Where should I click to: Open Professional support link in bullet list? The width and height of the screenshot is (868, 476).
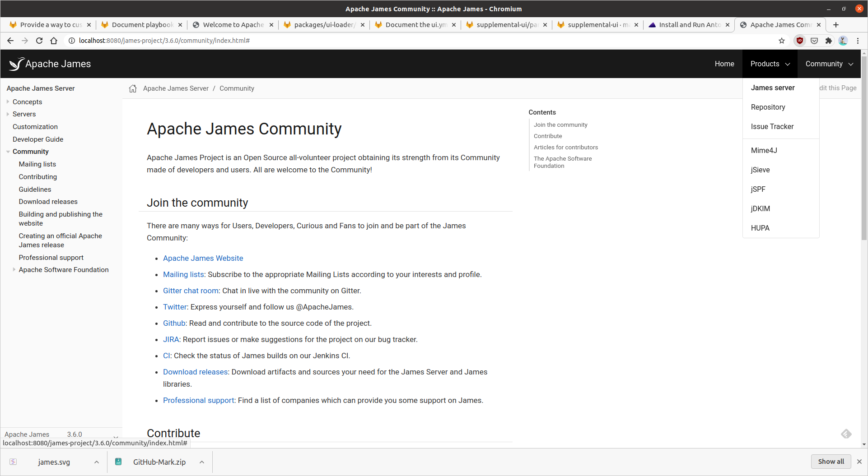pos(198,400)
